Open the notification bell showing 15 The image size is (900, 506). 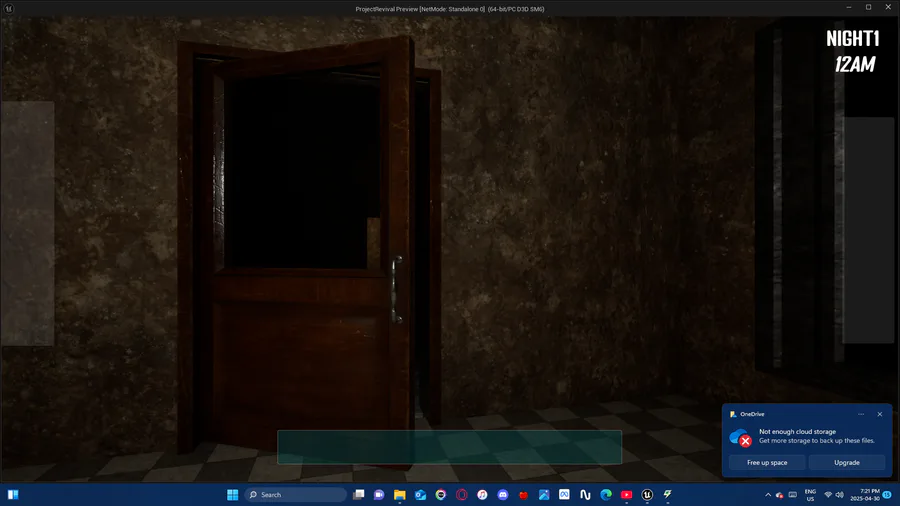tap(887, 495)
